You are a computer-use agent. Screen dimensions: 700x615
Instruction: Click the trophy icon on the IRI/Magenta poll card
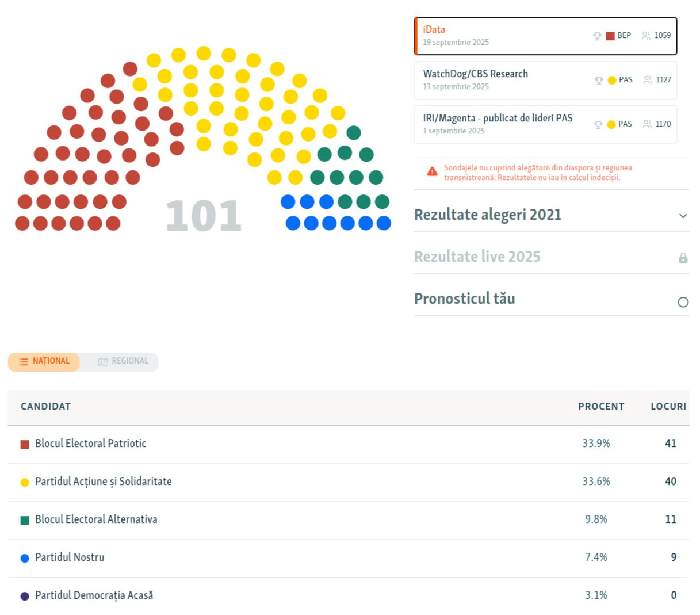[x=598, y=125]
